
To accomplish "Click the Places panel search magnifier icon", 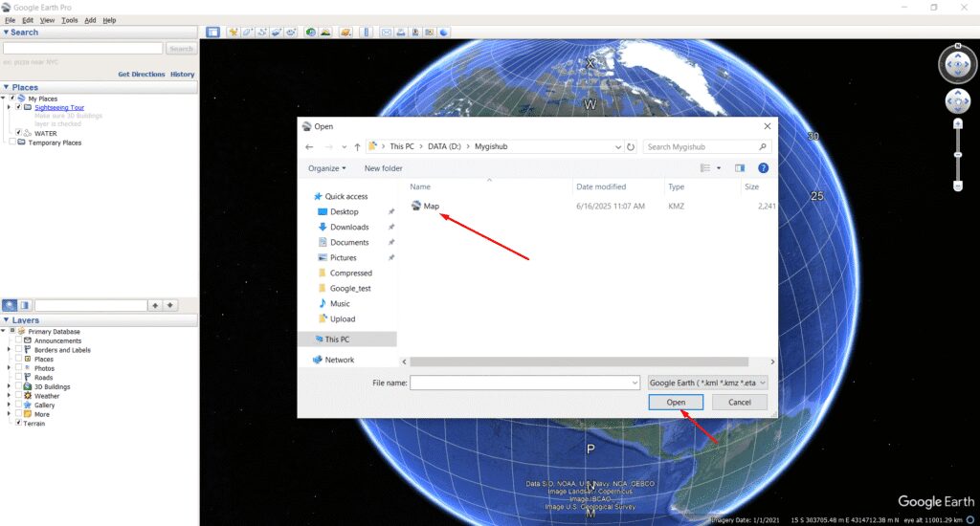I will pos(10,305).
